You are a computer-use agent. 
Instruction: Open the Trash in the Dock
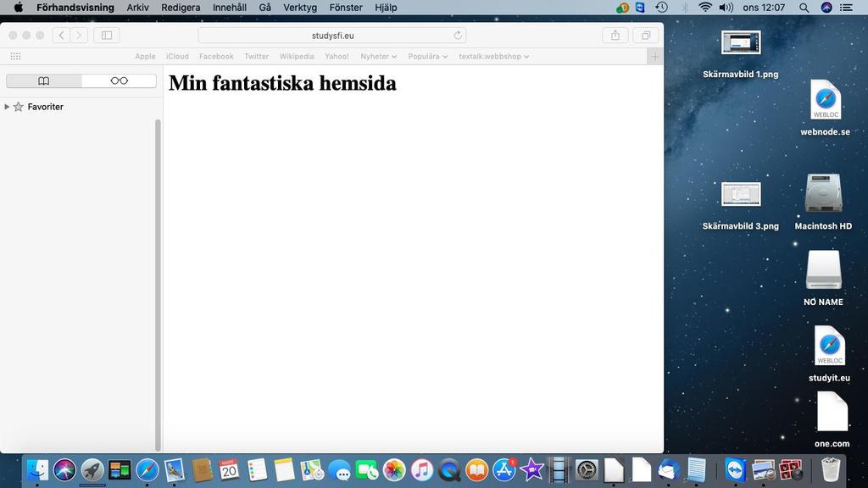[831, 470]
